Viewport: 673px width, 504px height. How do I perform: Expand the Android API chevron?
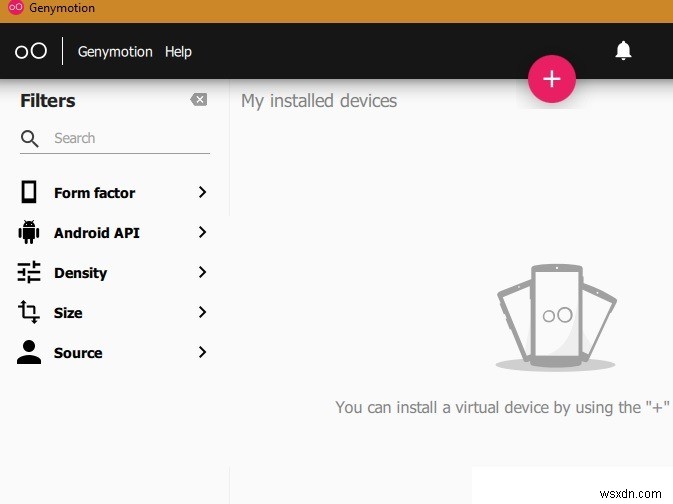click(x=203, y=232)
